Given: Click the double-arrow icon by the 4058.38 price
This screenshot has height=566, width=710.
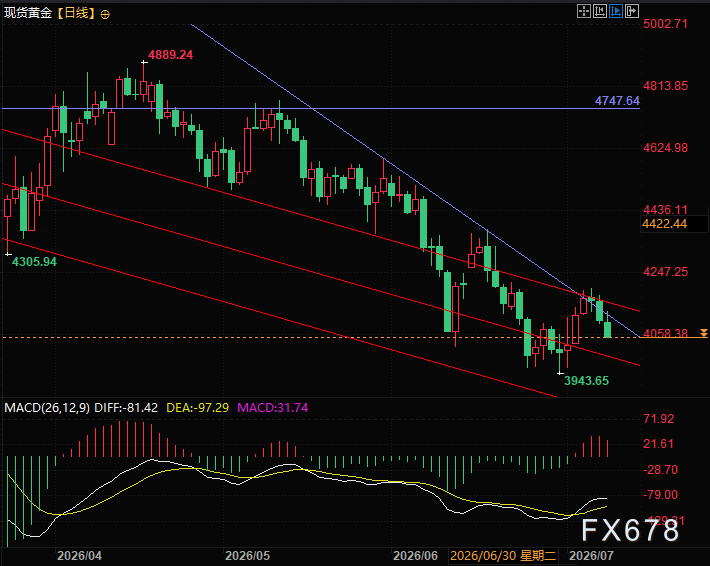Looking at the screenshot, I should tap(704, 333).
